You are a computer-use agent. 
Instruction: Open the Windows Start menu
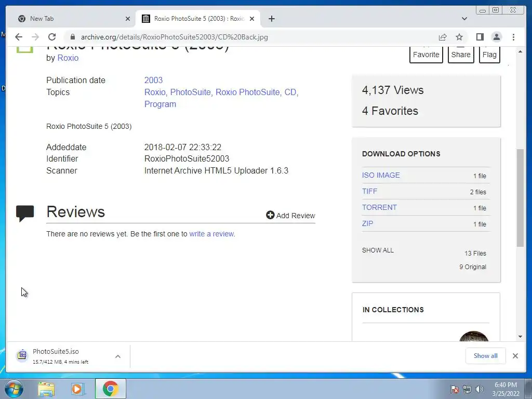point(14,389)
